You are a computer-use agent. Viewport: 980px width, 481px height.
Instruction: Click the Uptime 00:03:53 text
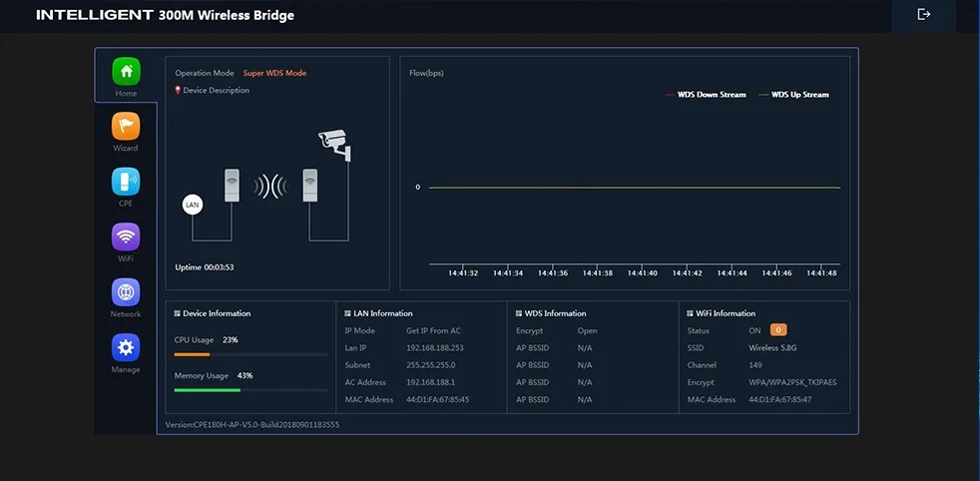(205, 267)
